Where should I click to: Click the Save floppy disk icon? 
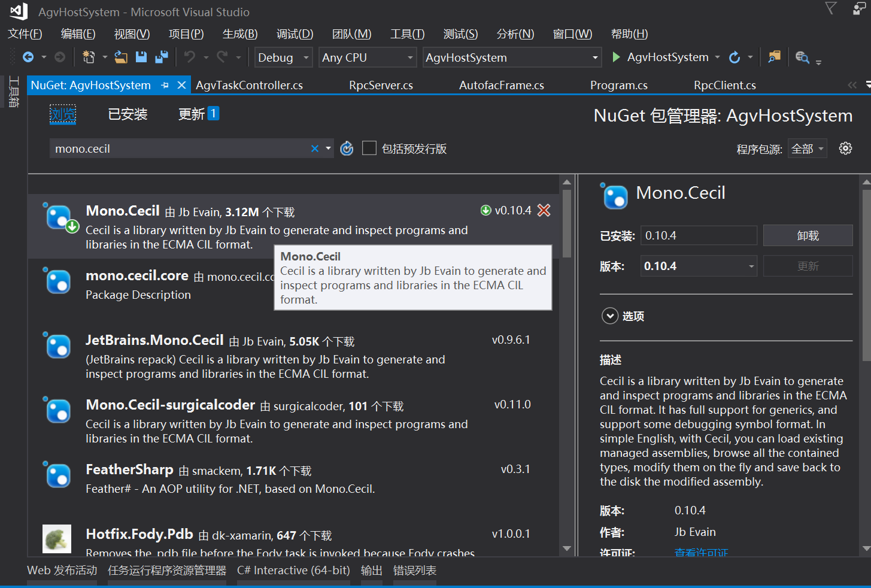point(141,57)
